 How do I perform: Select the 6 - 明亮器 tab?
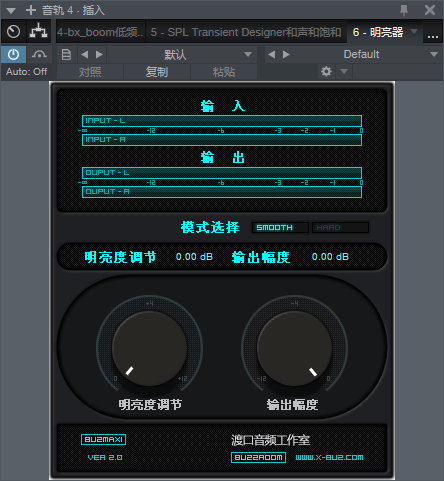[378, 32]
